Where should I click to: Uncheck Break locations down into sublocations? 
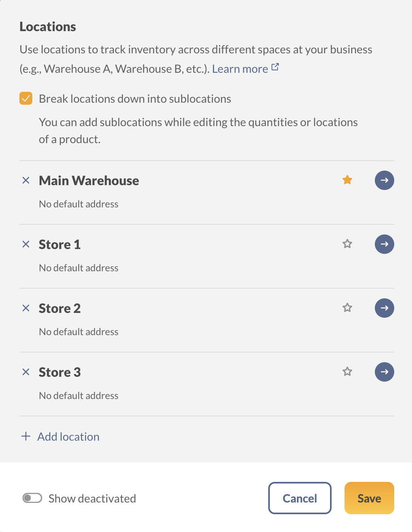[26, 99]
